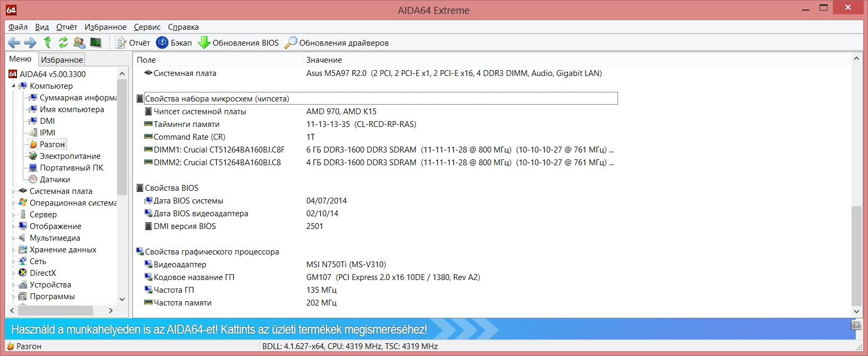This screenshot has width=868, height=356.
Task: Select DMI версия BIOS row
Action: 377,226
